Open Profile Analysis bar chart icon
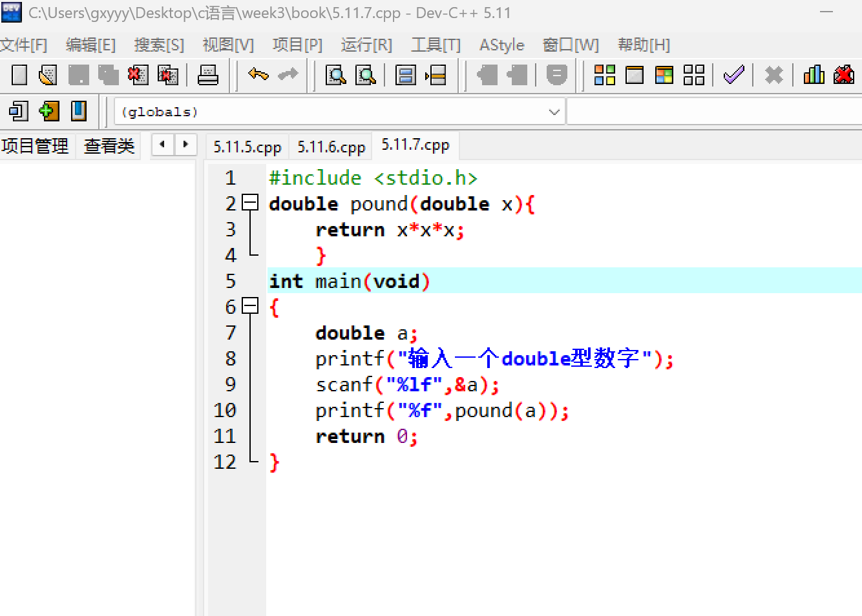This screenshot has width=862, height=616. [x=814, y=76]
